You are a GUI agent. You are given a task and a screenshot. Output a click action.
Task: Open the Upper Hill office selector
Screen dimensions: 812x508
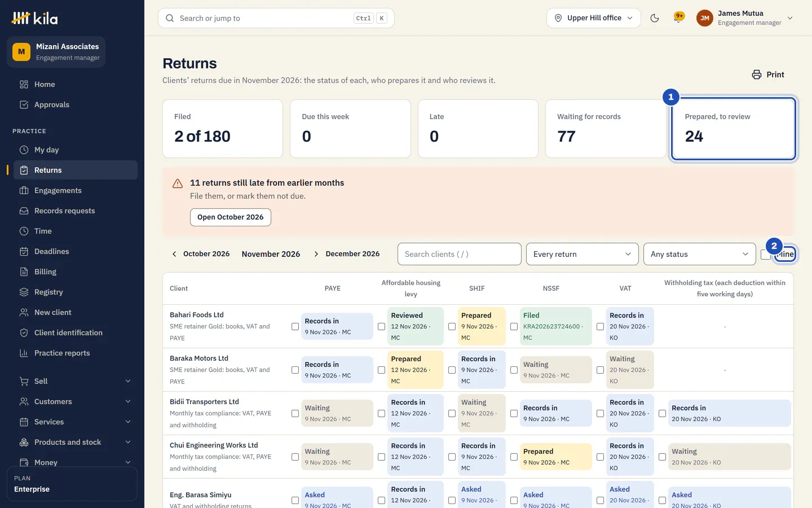click(593, 18)
